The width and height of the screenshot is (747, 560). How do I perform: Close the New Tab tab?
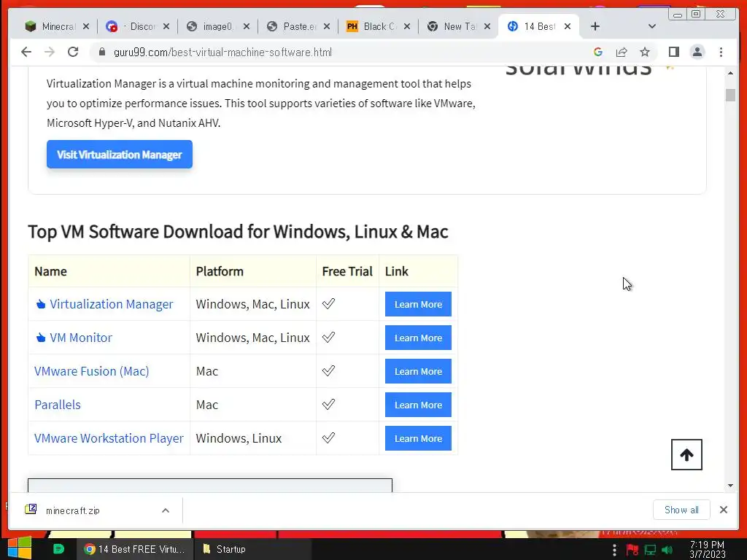pos(487,27)
